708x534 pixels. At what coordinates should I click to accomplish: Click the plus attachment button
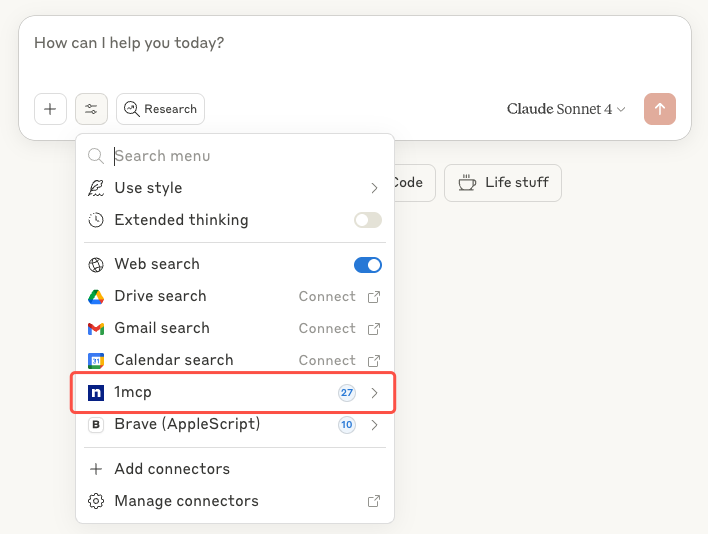point(50,109)
